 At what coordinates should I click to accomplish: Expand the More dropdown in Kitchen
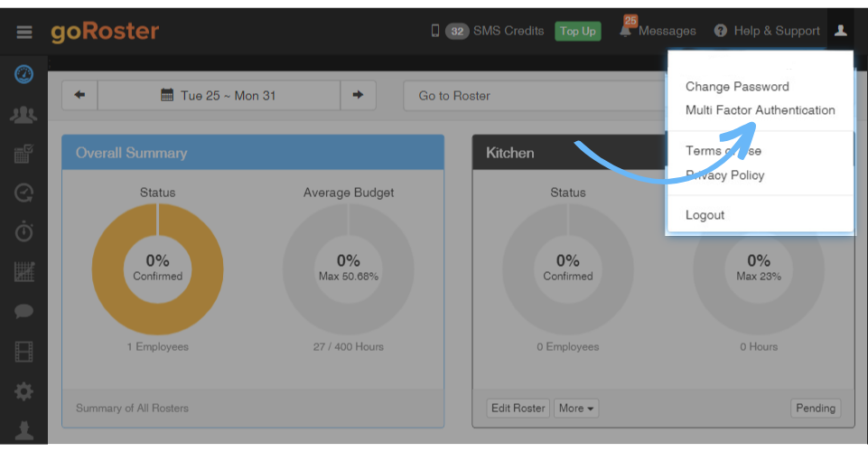(x=576, y=409)
